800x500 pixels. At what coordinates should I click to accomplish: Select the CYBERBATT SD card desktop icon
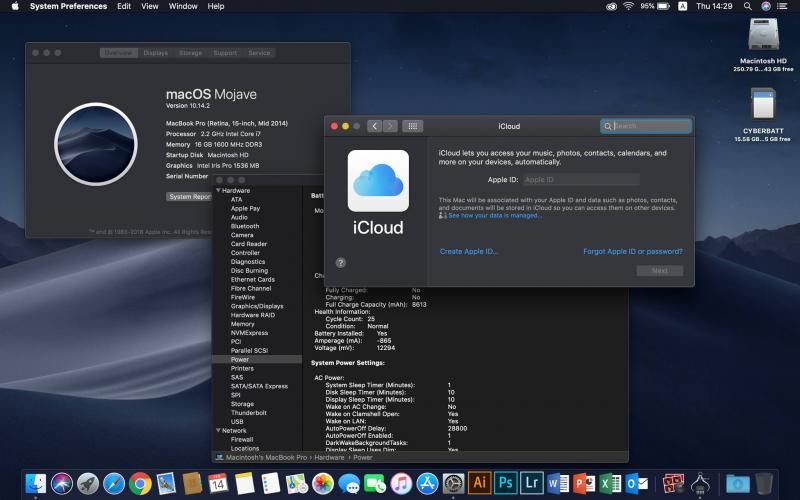[x=763, y=105]
